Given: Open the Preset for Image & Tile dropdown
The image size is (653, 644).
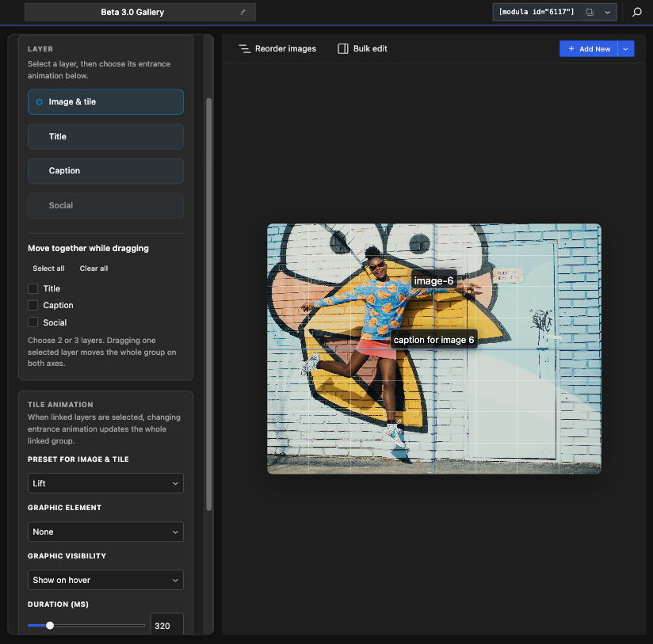Looking at the screenshot, I should 105,483.
